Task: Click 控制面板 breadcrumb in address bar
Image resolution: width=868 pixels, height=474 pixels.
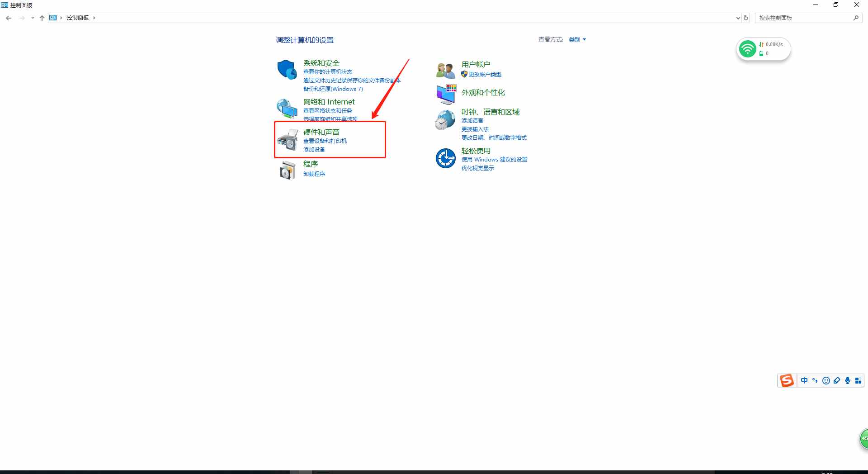Action: 77,18
